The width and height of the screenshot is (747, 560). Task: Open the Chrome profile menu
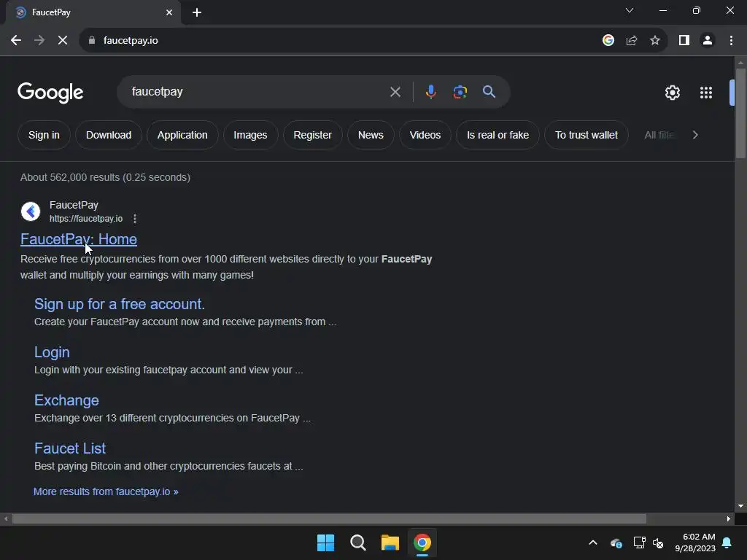(708, 41)
